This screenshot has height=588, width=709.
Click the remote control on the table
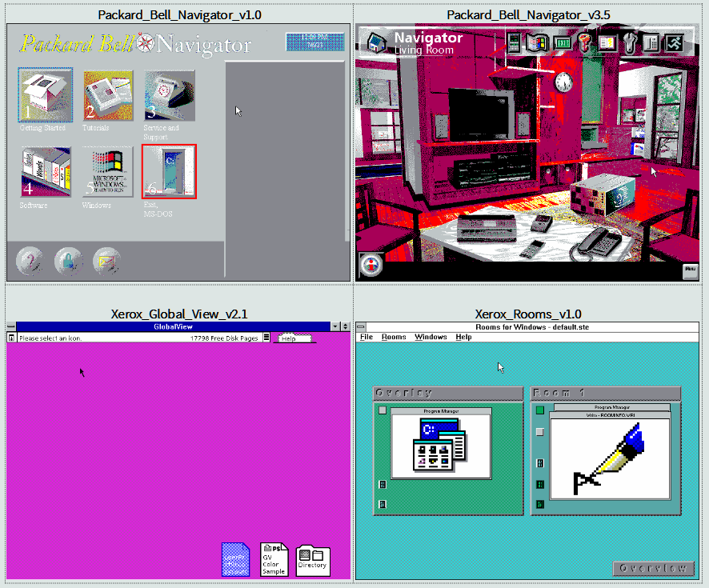[x=531, y=250]
